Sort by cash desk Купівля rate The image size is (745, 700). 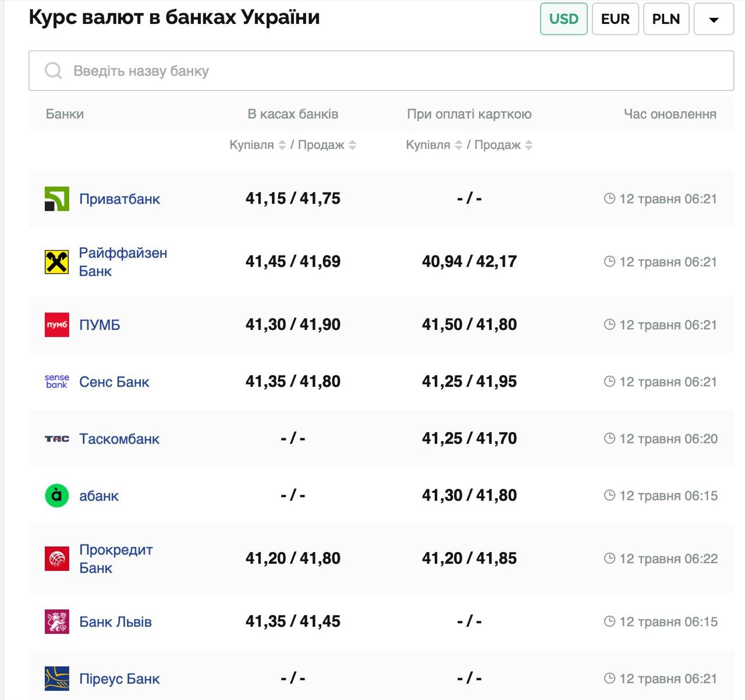click(x=282, y=145)
